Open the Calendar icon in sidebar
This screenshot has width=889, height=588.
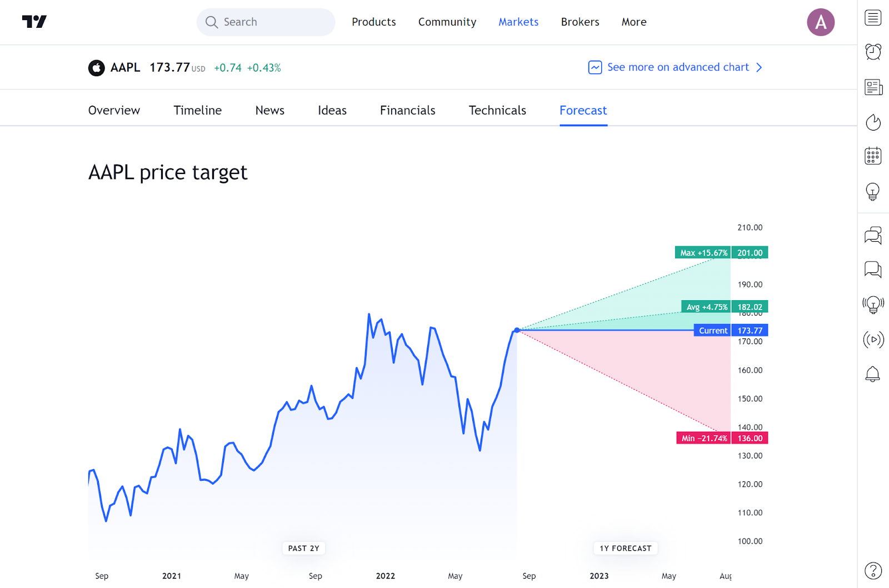click(x=873, y=156)
